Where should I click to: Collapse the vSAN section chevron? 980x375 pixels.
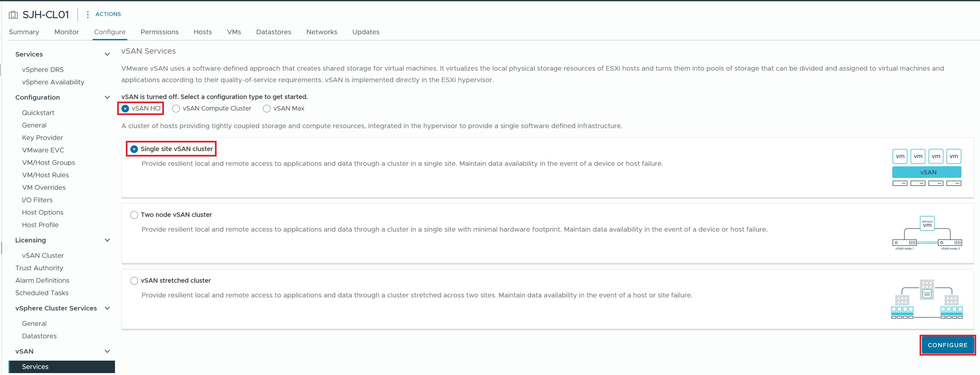tap(107, 351)
